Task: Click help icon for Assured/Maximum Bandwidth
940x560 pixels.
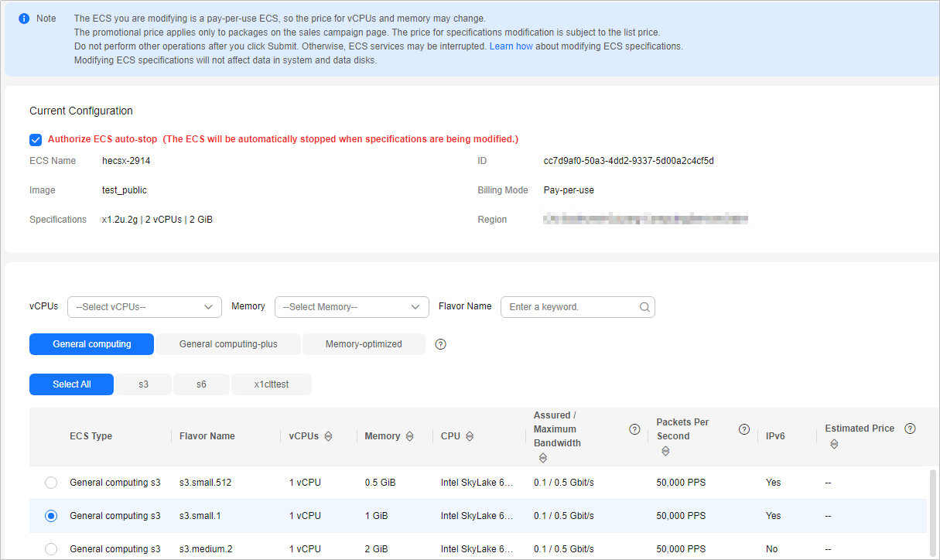Action: point(634,429)
